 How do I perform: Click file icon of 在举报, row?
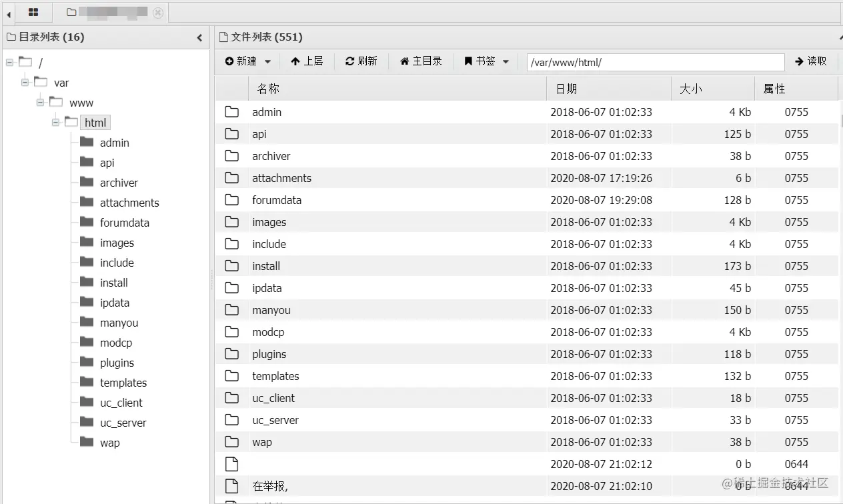(x=231, y=485)
